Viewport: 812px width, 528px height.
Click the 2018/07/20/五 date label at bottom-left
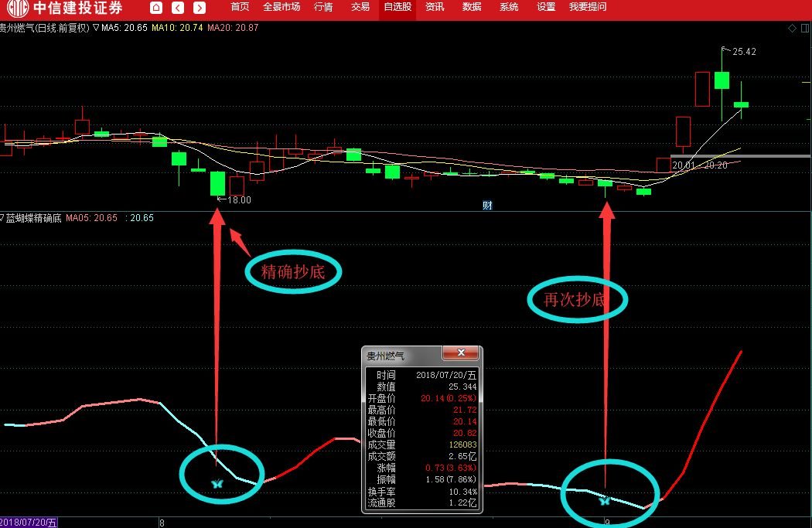point(29,523)
